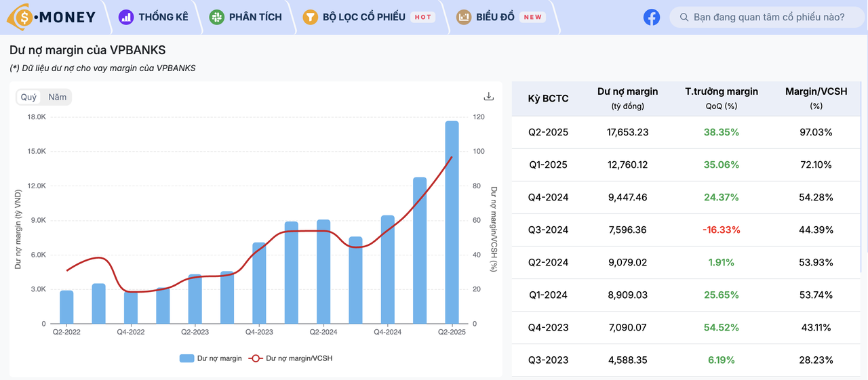Click the 53.93% Margin/VCSH value
868x380 pixels.
tap(816, 262)
